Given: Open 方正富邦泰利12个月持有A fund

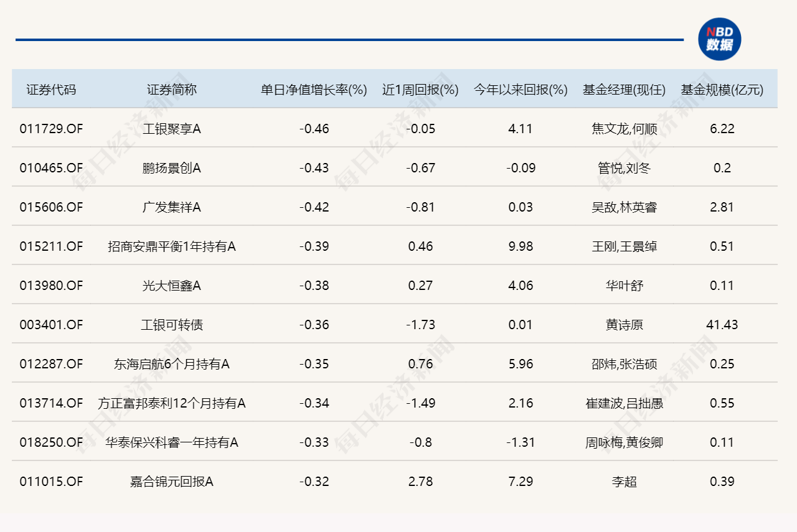Looking at the screenshot, I should [x=171, y=403].
